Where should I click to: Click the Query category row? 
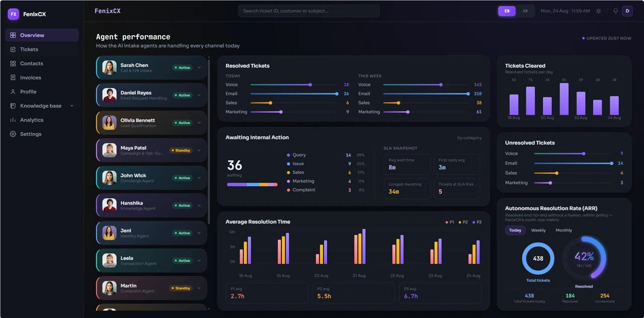(x=326, y=155)
